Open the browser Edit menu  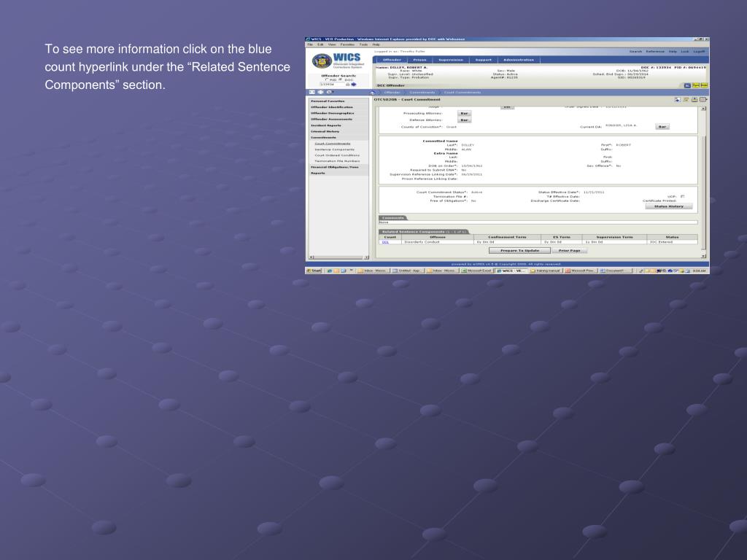click(320, 44)
